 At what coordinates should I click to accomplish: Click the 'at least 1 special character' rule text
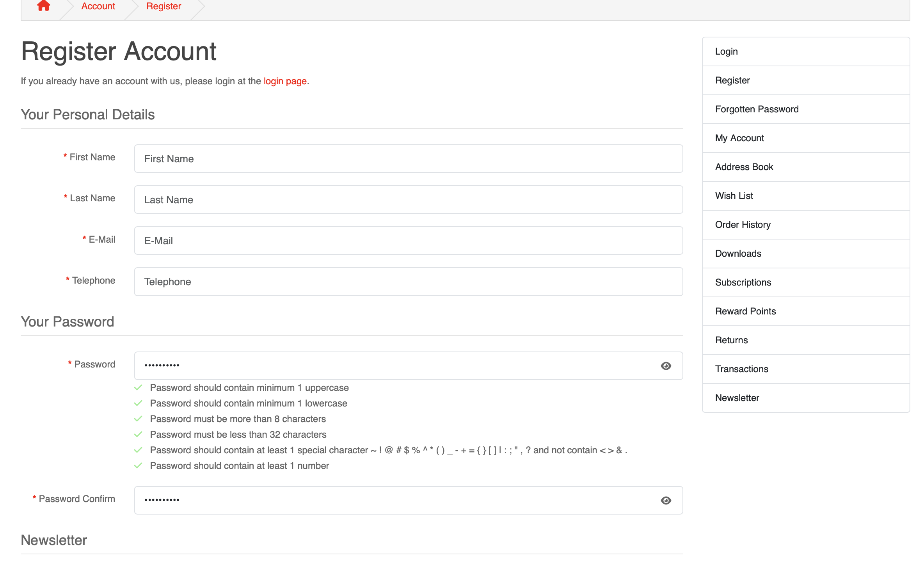coord(389,450)
